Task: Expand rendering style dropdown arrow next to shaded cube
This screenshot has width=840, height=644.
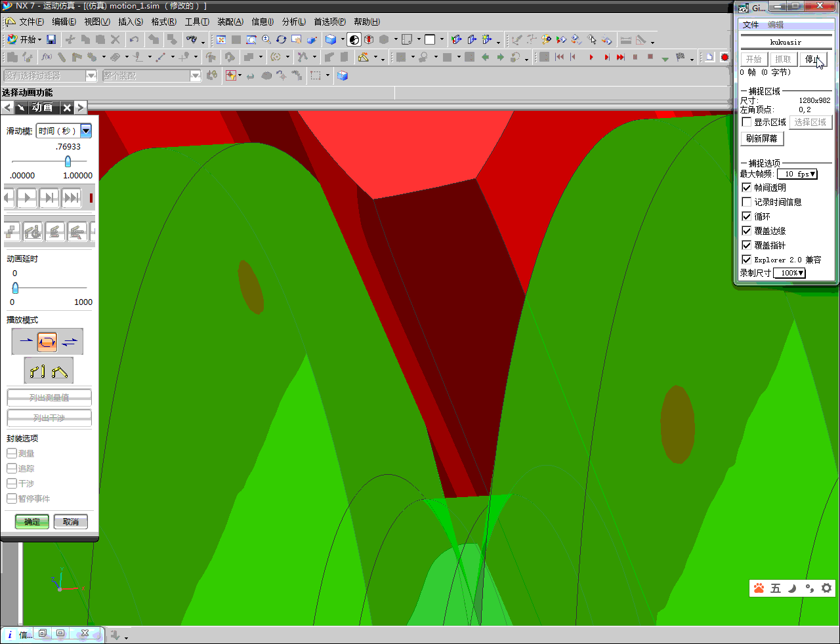Action: point(343,39)
